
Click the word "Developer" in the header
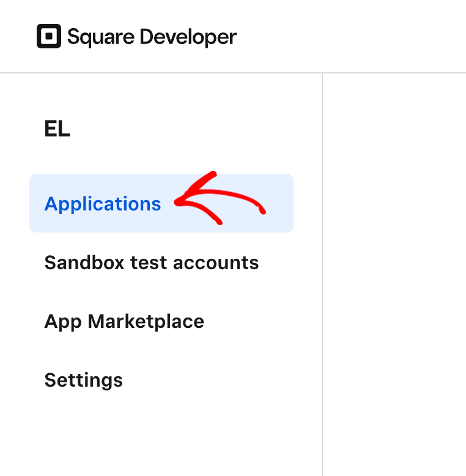[x=188, y=37]
